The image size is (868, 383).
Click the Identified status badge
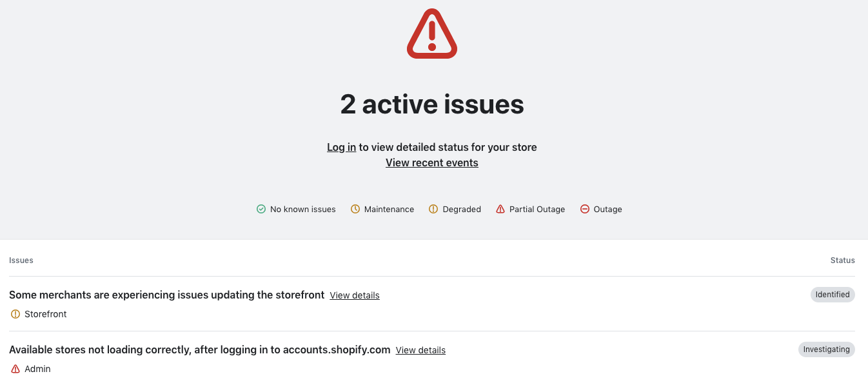pos(833,295)
